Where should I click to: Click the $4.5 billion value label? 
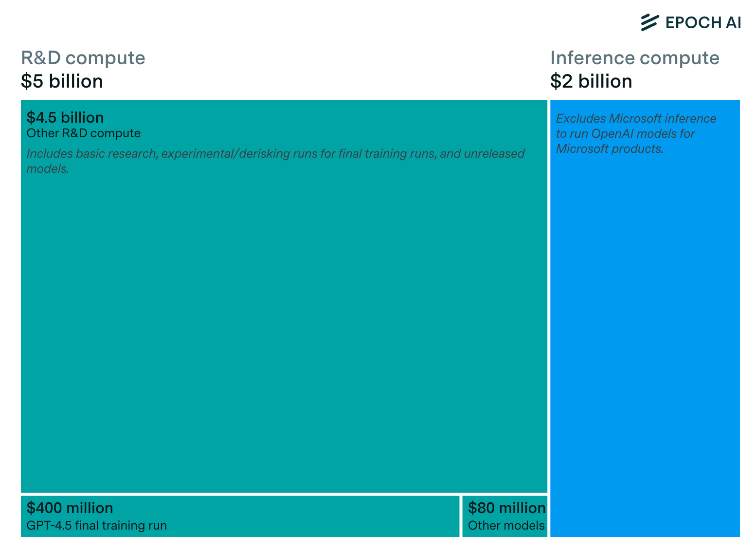(65, 117)
